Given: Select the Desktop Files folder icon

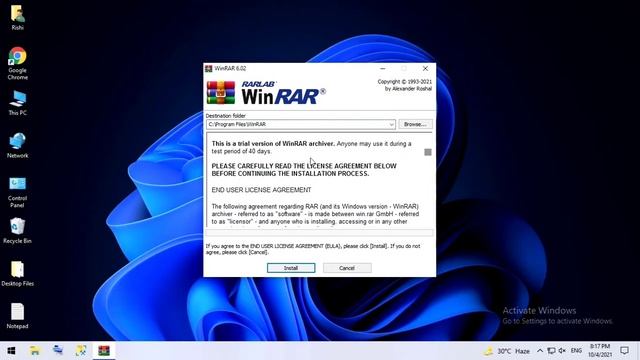Looking at the screenshot, I should pyautogui.click(x=17, y=273).
